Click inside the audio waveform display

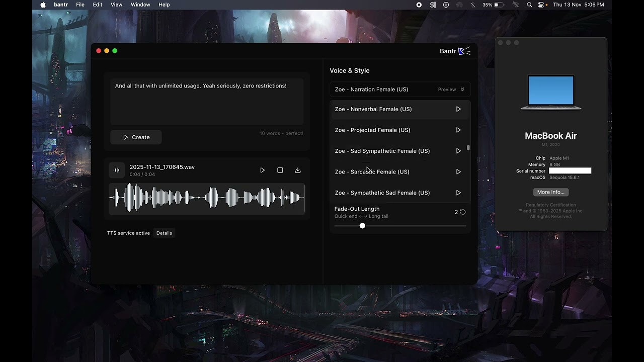207,199
